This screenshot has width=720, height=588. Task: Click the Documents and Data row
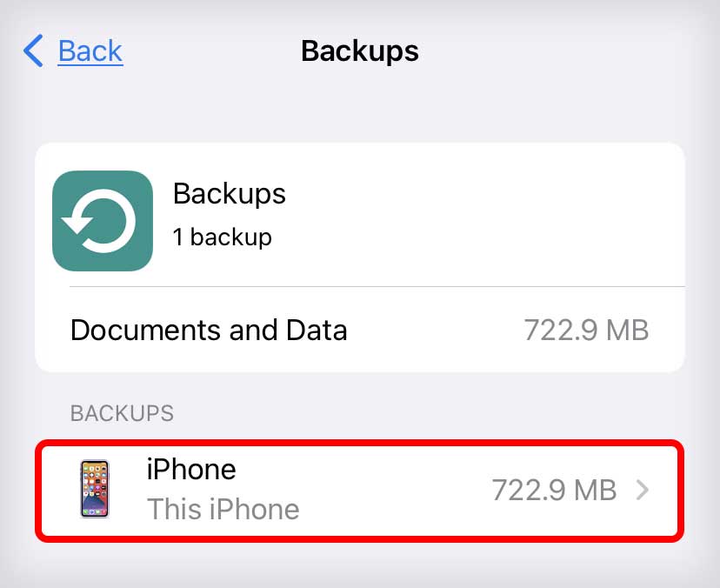[x=360, y=330]
